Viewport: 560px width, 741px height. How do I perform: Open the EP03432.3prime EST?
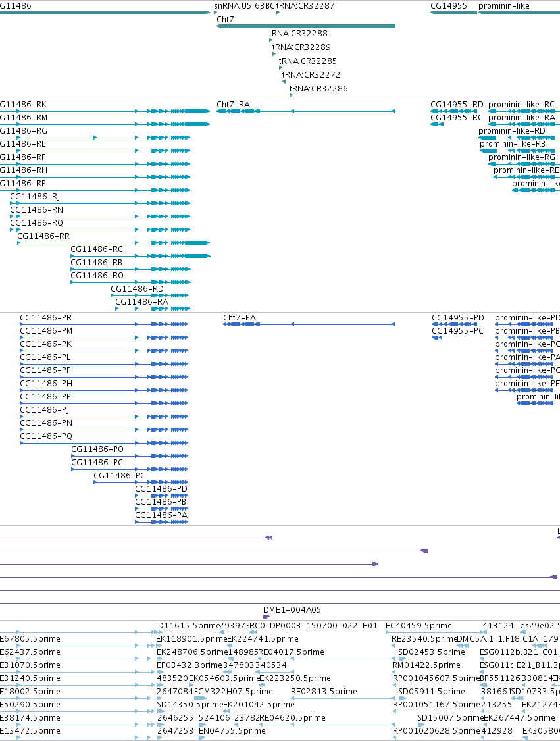click(190, 666)
